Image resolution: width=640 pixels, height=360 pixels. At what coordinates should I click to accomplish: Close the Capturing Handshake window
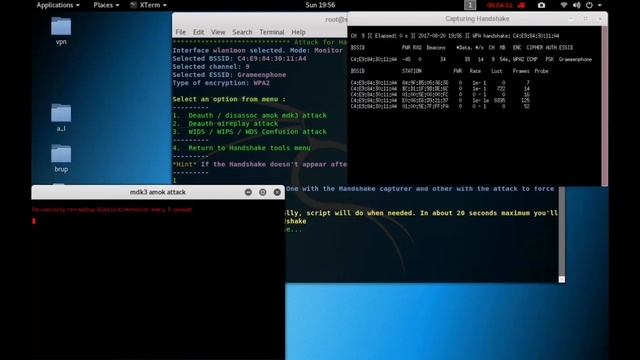pos(600,19)
